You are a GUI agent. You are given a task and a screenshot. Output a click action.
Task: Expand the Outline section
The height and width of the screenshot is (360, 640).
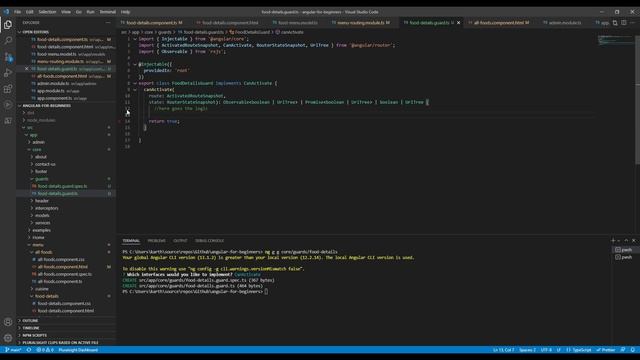[x=30, y=321]
